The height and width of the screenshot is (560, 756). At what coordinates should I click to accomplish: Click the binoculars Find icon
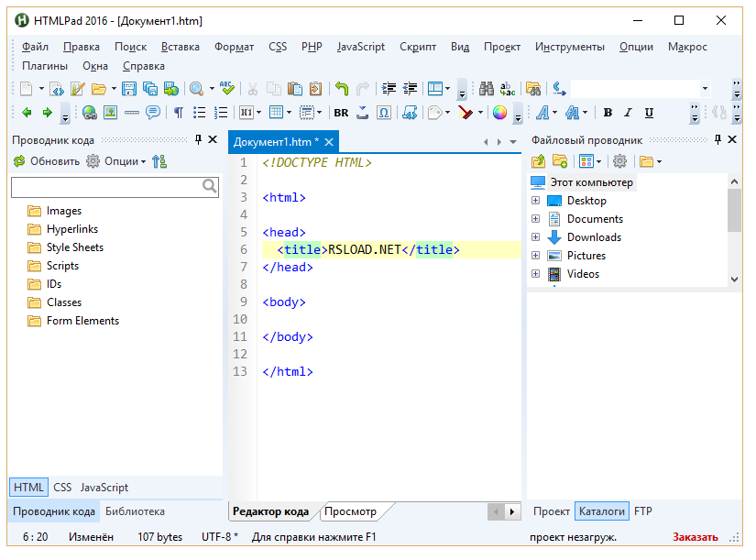(486, 89)
